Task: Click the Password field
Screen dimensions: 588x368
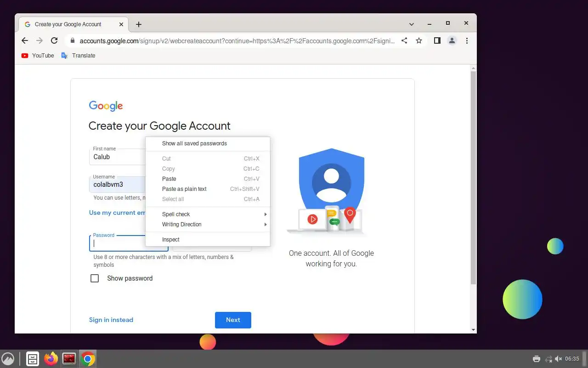Action: (129, 243)
